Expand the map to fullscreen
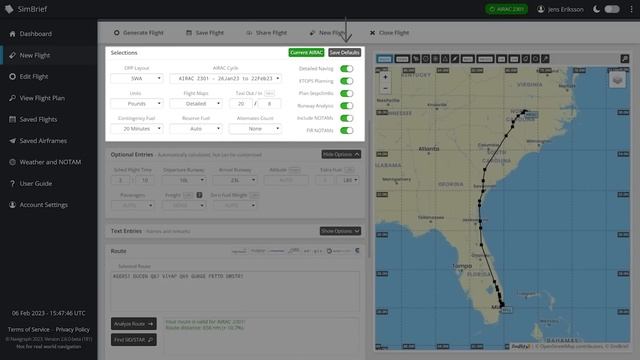640x360 pixels. pyautogui.click(x=624, y=59)
